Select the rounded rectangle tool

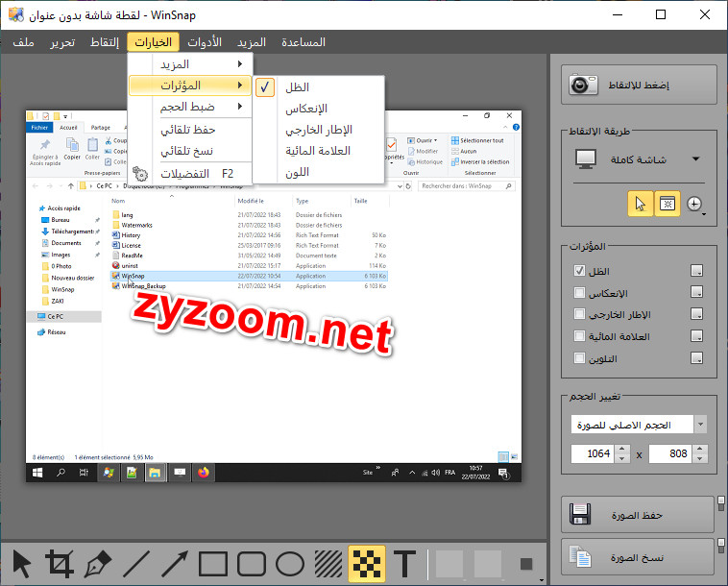[x=252, y=564]
